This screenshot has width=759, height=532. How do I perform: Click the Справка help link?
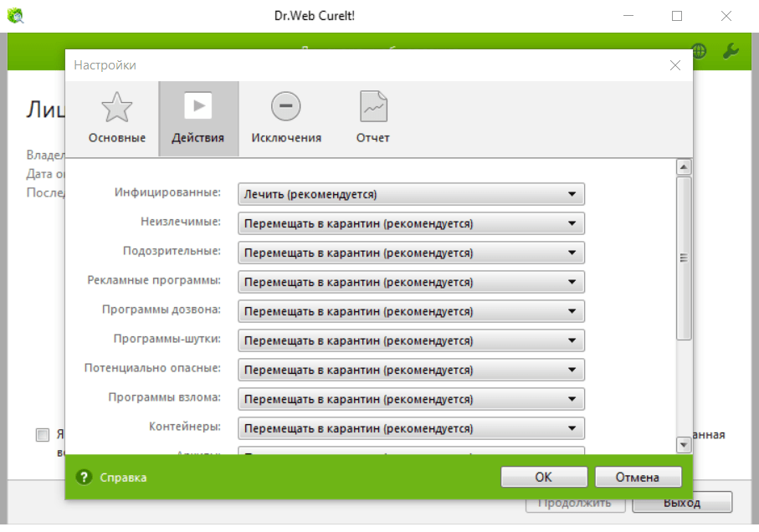tap(123, 478)
